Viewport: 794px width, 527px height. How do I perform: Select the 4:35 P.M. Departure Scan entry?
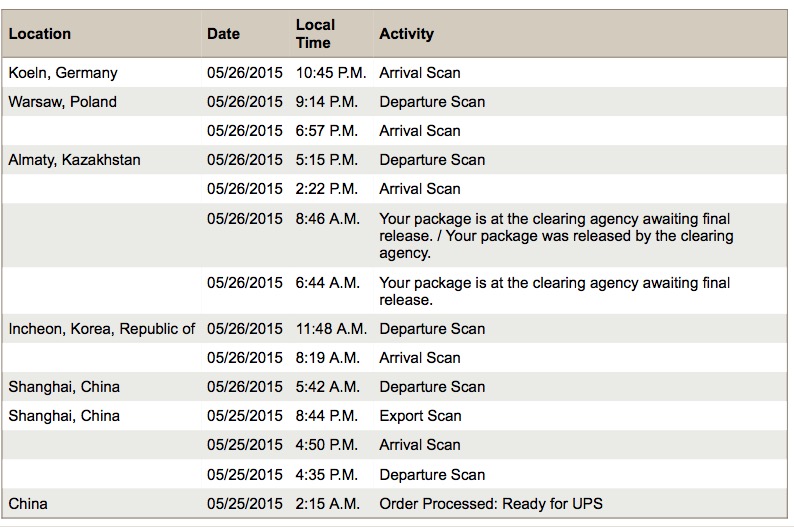tap(394, 474)
